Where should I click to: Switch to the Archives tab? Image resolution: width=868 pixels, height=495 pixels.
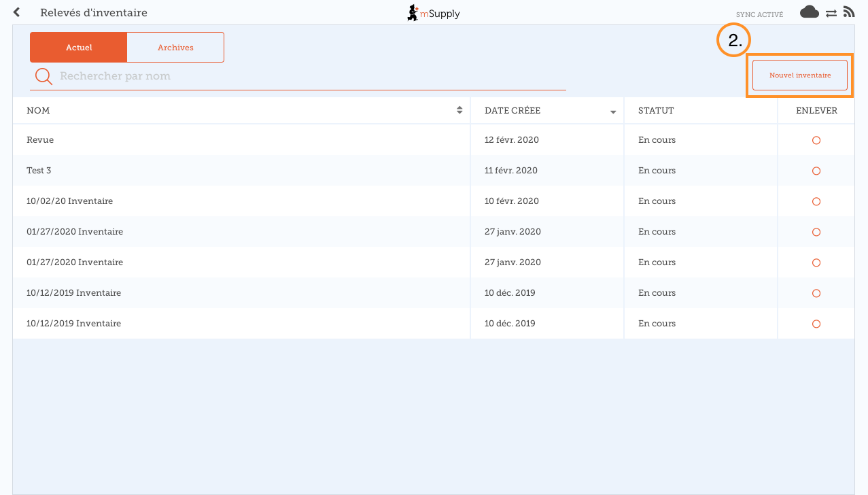click(x=175, y=48)
